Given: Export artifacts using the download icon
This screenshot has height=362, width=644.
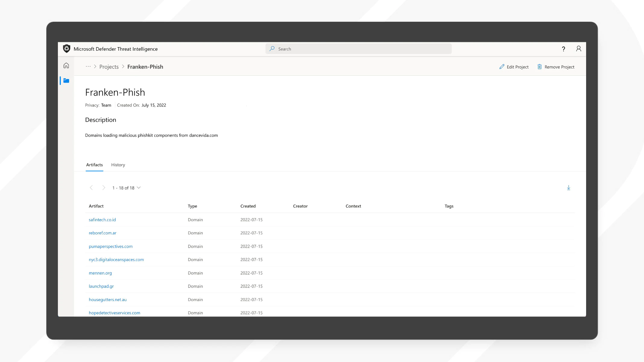Looking at the screenshot, I should 569,187.
